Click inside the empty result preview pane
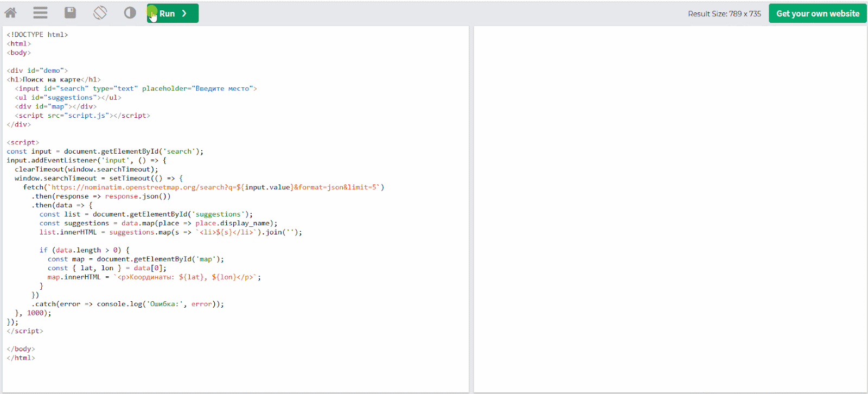This screenshot has height=394, width=868. point(670,209)
